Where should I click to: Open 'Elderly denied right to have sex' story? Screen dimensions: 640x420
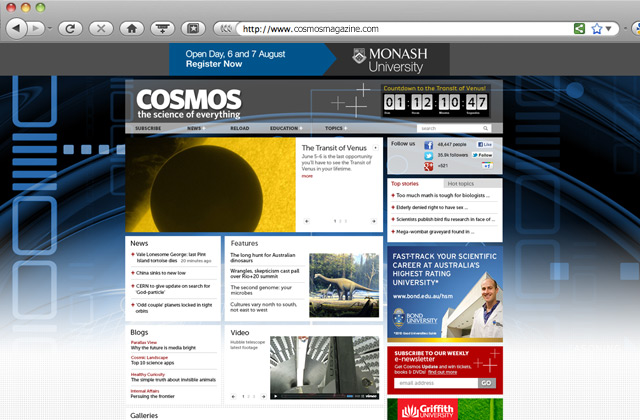click(432, 207)
